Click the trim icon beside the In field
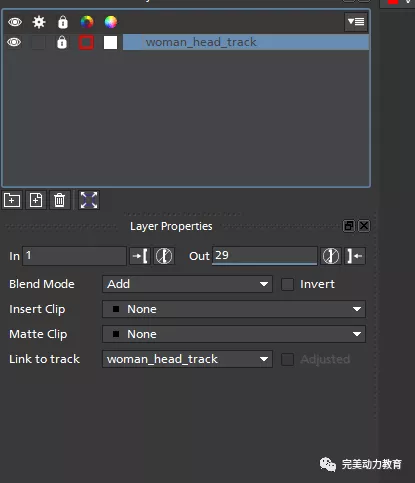The height and width of the screenshot is (483, 415). [x=164, y=256]
